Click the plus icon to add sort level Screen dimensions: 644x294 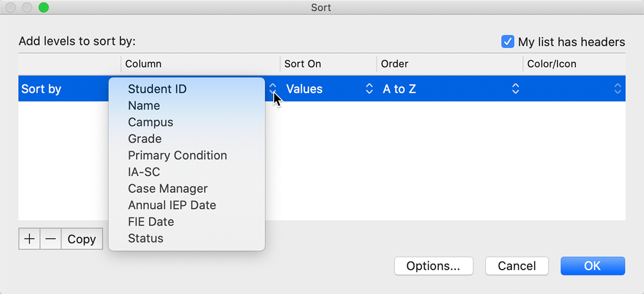click(30, 239)
